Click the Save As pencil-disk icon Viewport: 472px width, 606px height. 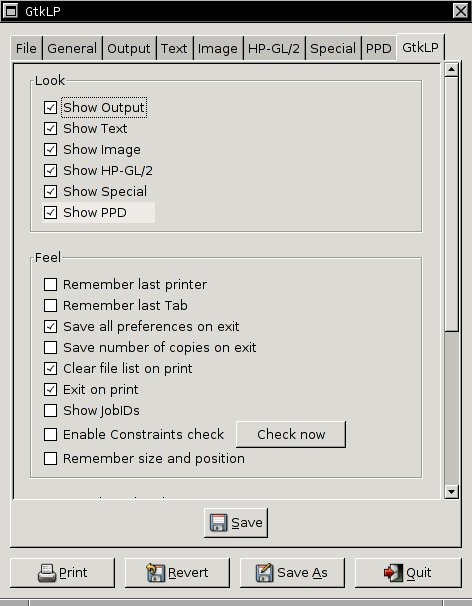click(x=265, y=572)
